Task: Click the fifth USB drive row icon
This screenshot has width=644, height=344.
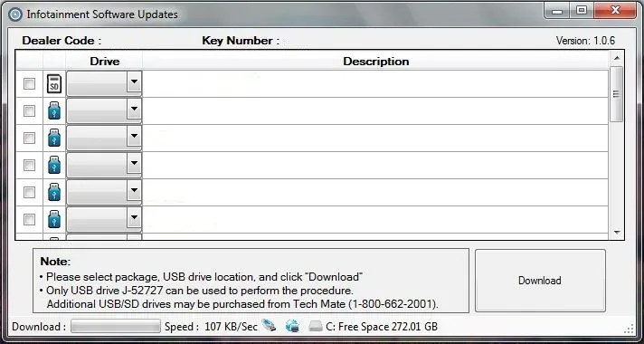Action: pyautogui.click(x=54, y=219)
